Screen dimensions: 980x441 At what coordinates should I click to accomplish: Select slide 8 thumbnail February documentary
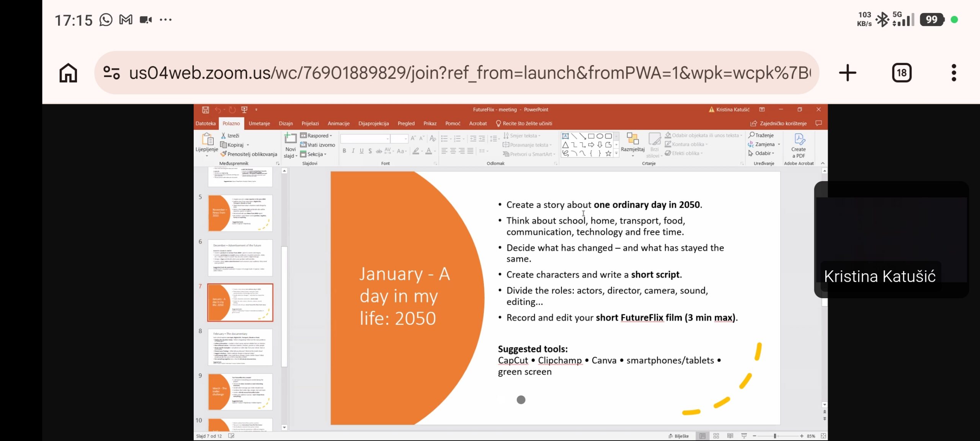pos(240,347)
